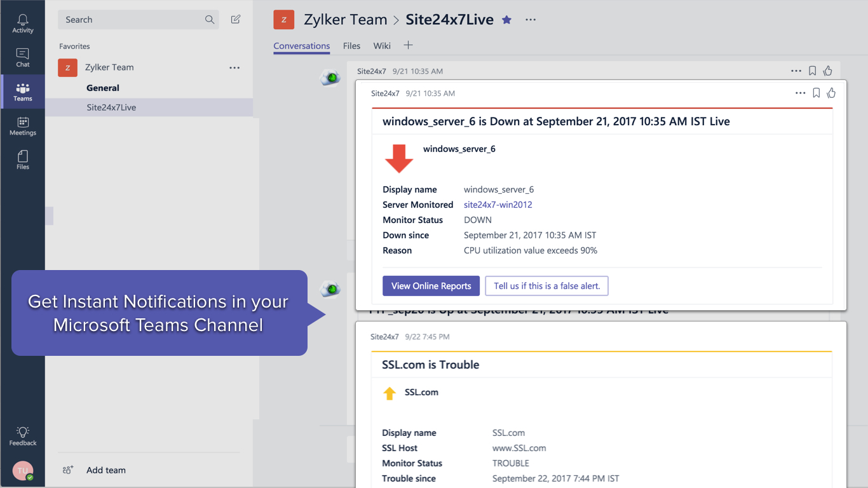Toggle favorite star for Site24x7Live channel
Image resolution: width=868 pixels, height=488 pixels.
(506, 20)
